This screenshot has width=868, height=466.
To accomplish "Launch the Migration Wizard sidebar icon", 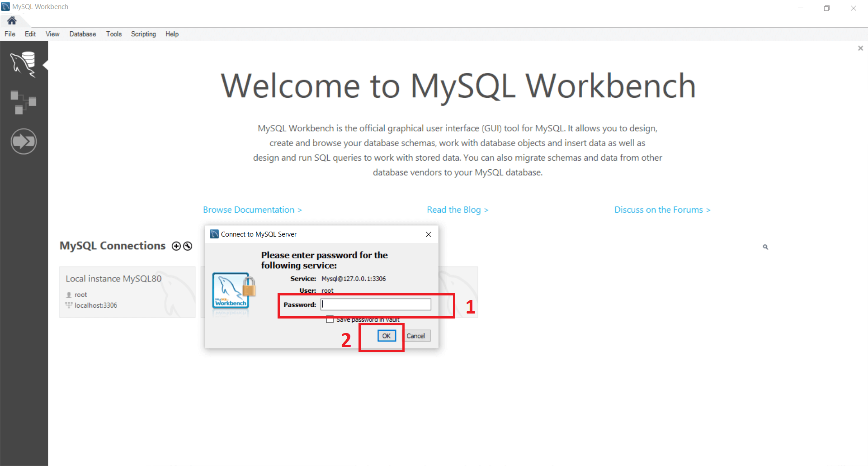I will [24, 141].
